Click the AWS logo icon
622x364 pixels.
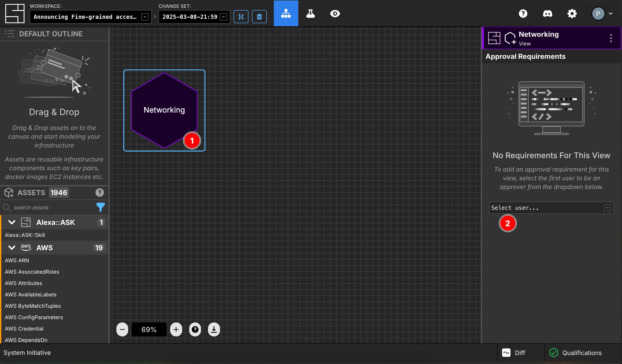tap(26, 247)
